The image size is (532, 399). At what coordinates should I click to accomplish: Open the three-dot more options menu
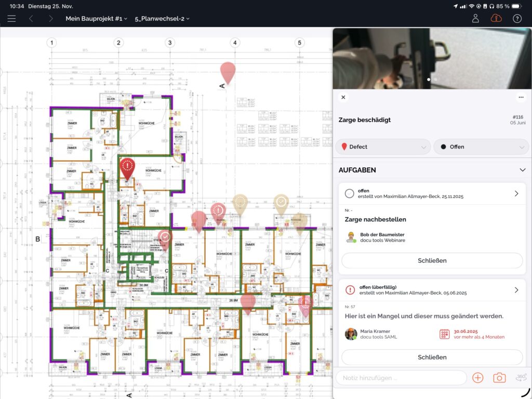pos(521,97)
